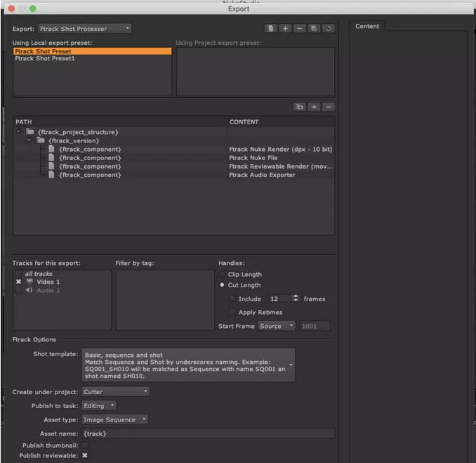The image size is (476, 463).
Task: Click file icon of Ftrack Reviewable Render row
Action: 52,166
